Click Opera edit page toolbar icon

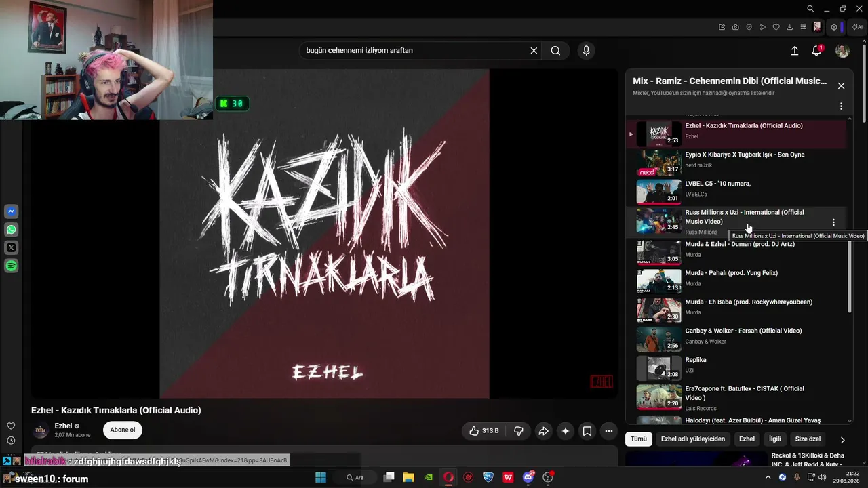[x=722, y=27]
